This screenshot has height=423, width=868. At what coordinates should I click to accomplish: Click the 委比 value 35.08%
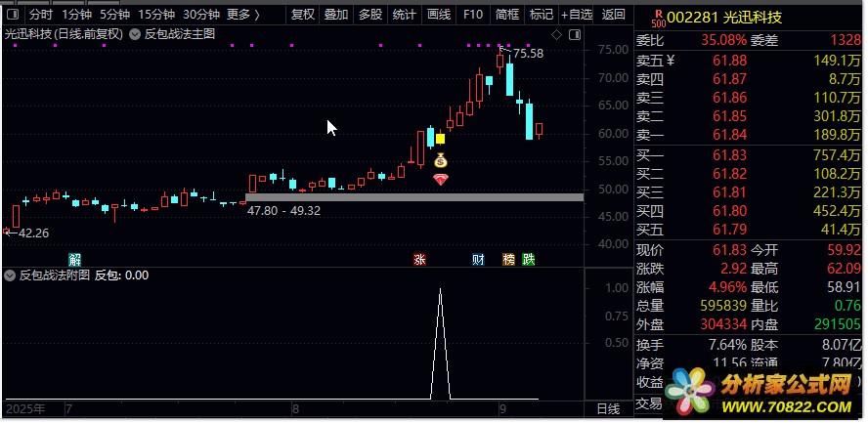pos(724,40)
